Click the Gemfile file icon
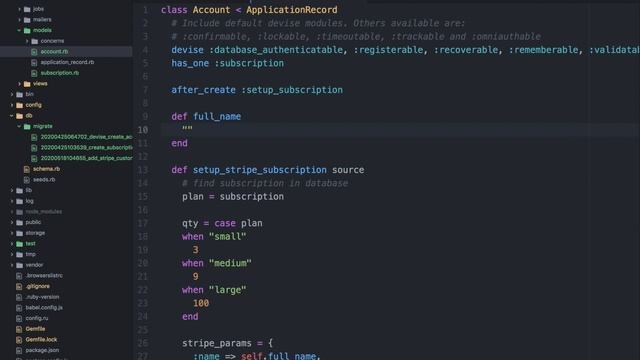The image size is (640, 360). [19, 329]
